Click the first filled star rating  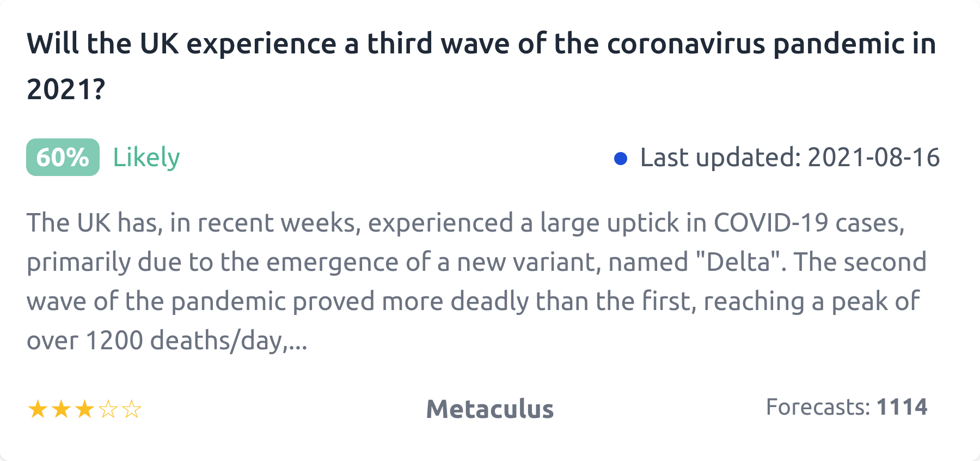click(38, 409)
